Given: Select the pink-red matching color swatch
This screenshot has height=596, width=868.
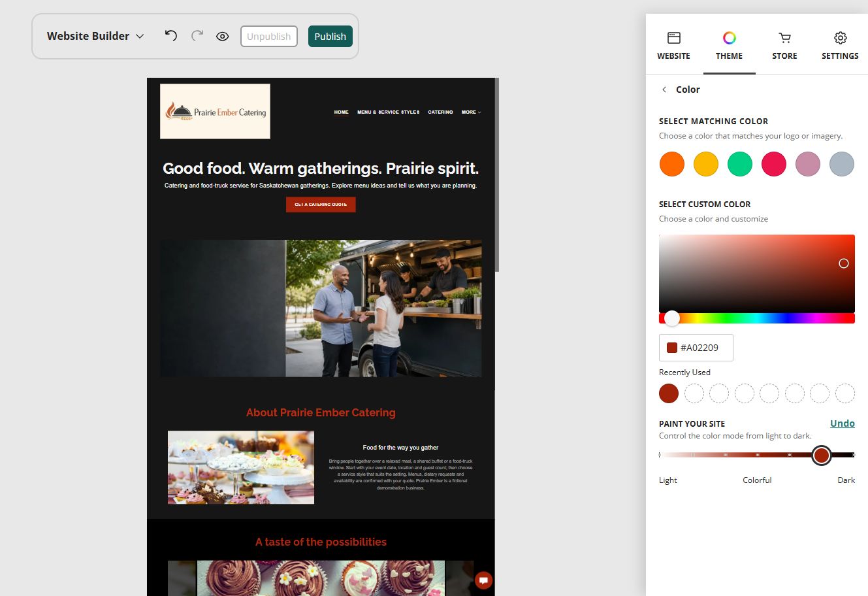Looking at the screenshot, I should [x=774, y=164].
